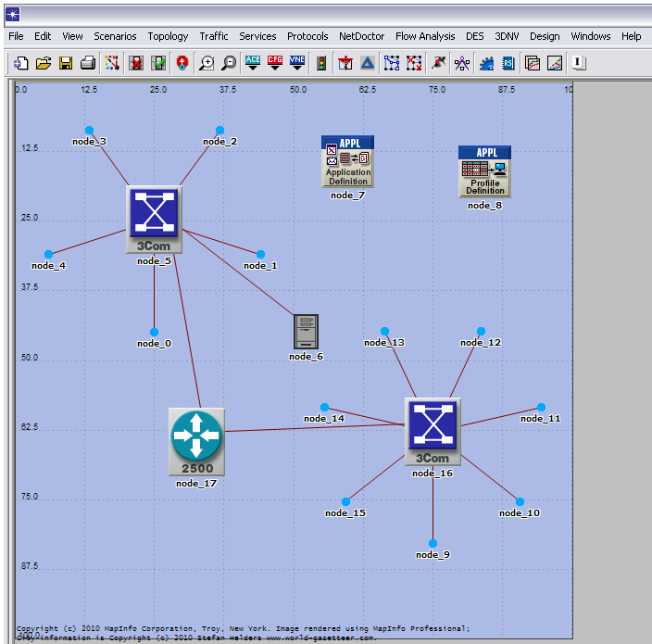Viewport: 652px width, 644px height.
Task: Click the RS report server icon
Action: click(x=508, y=63)
